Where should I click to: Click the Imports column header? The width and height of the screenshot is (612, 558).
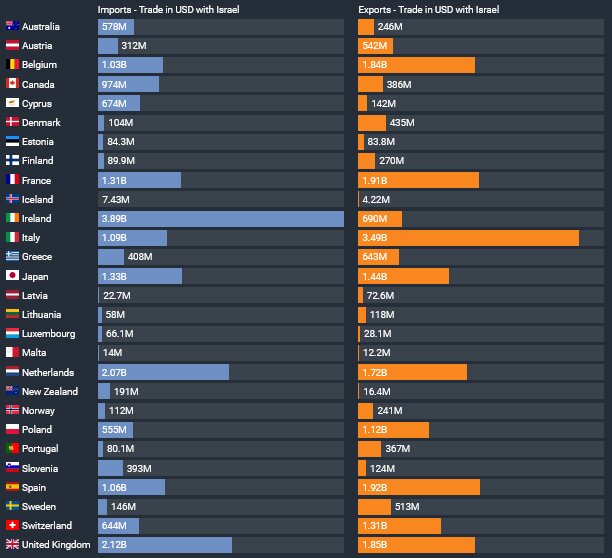(168, 9)
